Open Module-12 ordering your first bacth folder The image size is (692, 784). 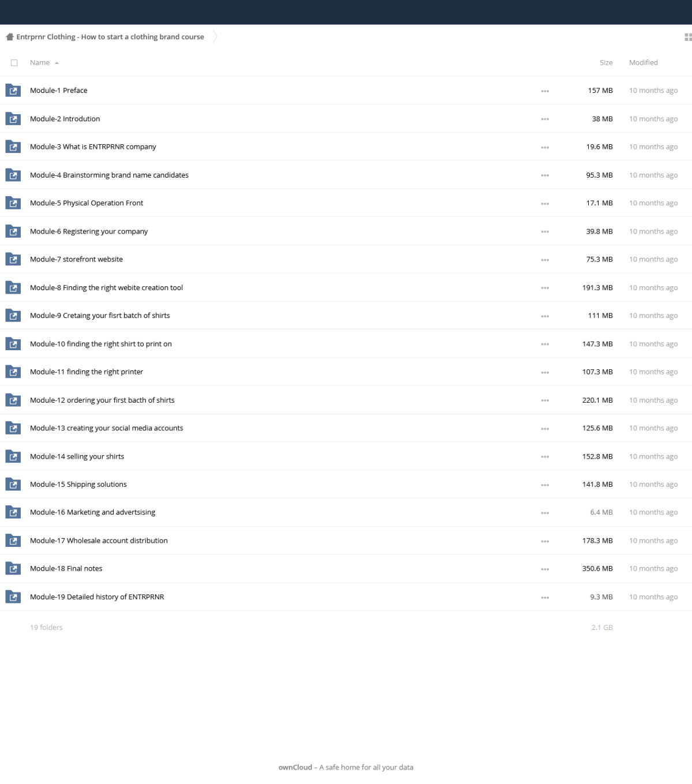pyautogui.click(x=102, y=400)
